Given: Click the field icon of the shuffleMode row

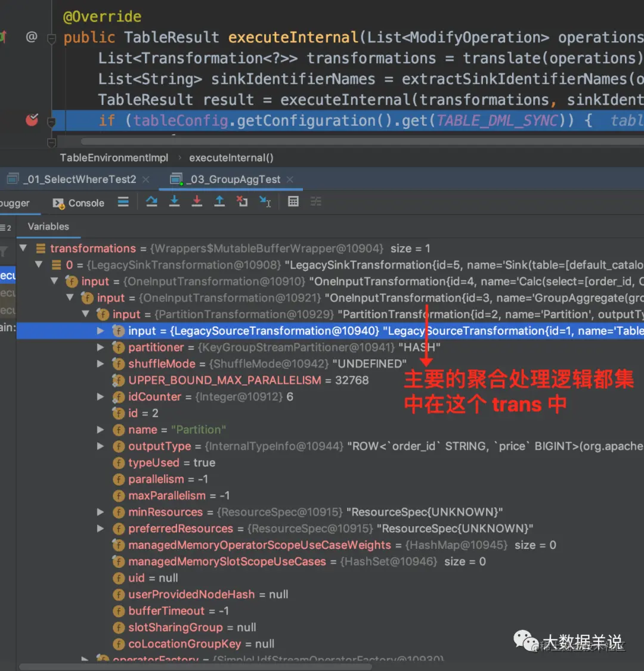Looking at the screenshot, I should pos(118,364).
